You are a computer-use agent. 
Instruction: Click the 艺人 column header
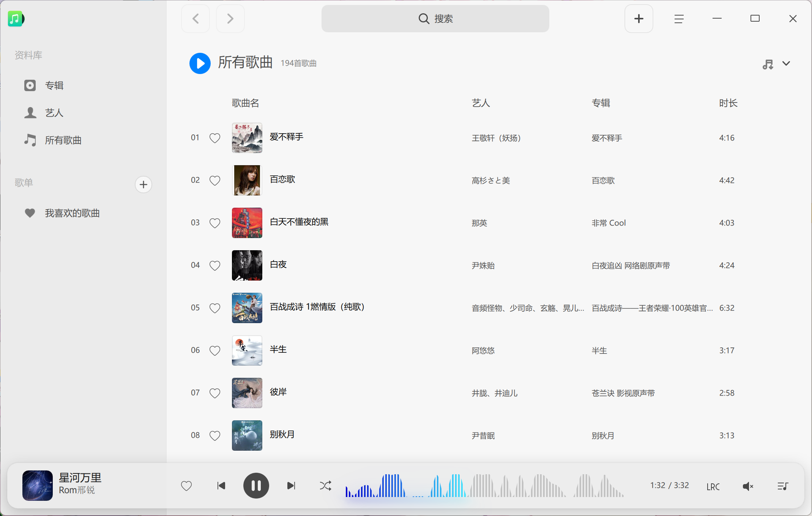pos(481,103)
